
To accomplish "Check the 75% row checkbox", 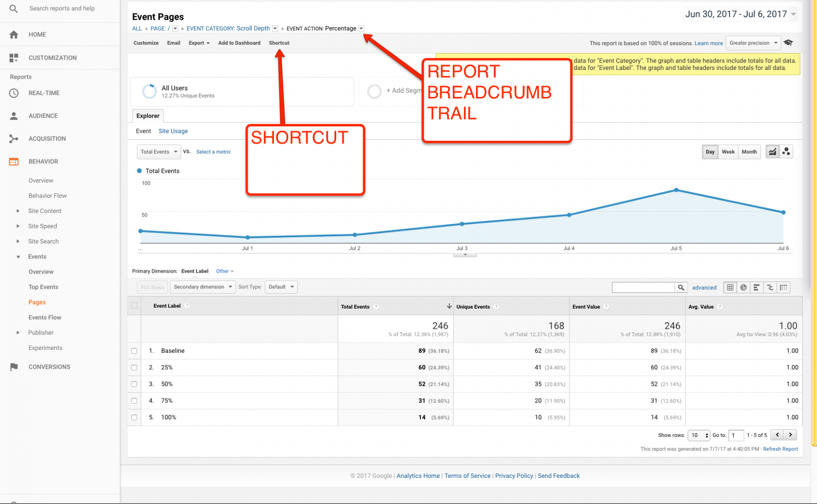I will click(134, 401).
